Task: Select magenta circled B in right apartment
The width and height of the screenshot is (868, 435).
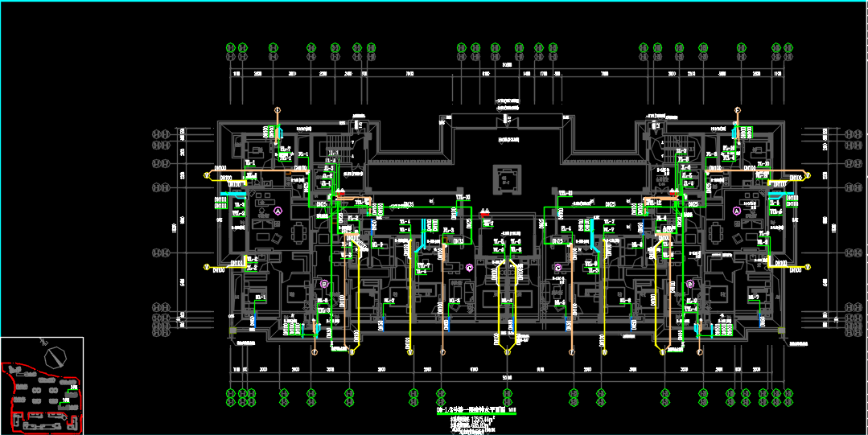Action: [690, 284]
